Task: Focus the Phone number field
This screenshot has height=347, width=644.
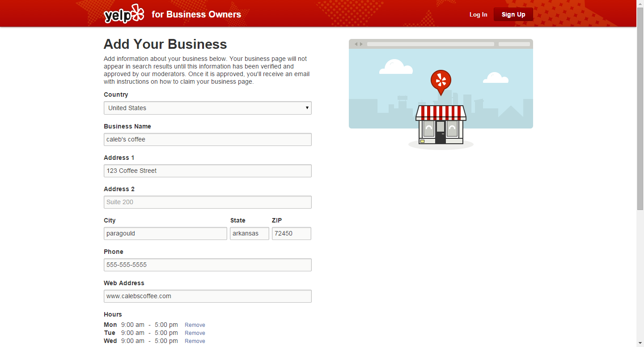Action: coord(208,265)
